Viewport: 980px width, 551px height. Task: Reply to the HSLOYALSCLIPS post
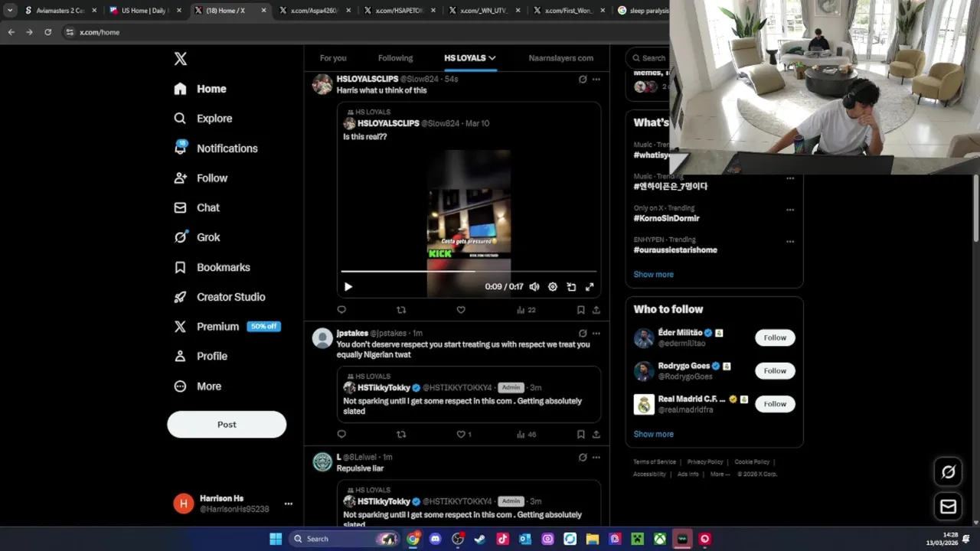[341, 310]
